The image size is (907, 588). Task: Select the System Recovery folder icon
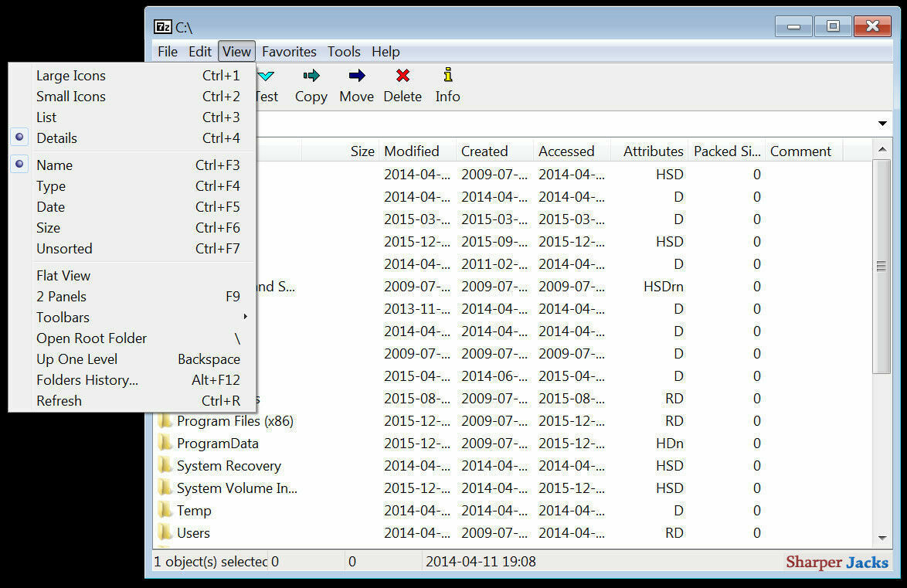tap(165, 465)
